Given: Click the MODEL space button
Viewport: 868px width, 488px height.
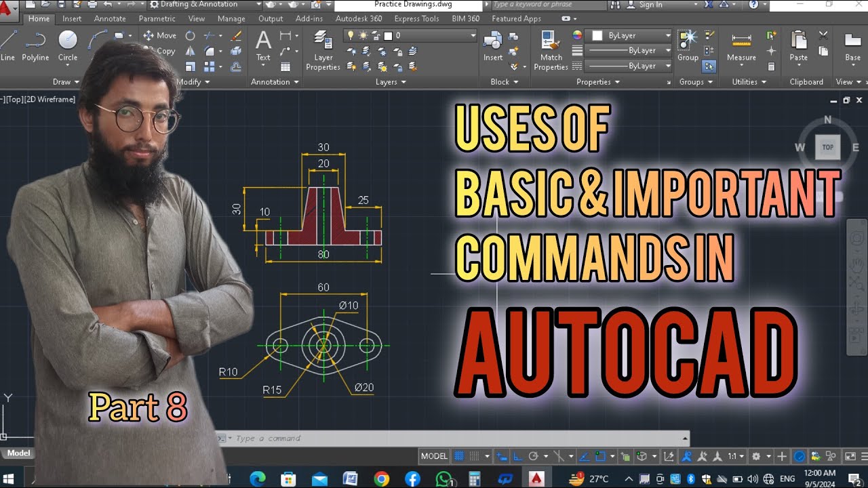Looking at the screenshot, I should coord(434,456).
